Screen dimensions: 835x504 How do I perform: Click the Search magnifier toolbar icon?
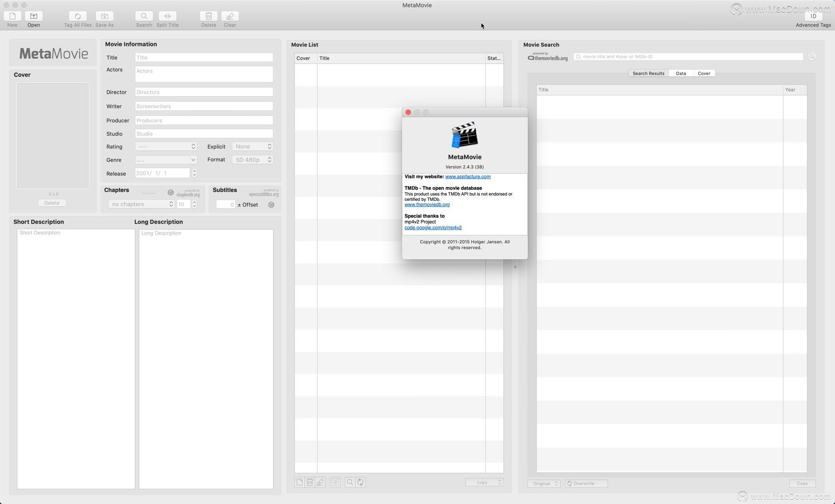coord(144,16)
